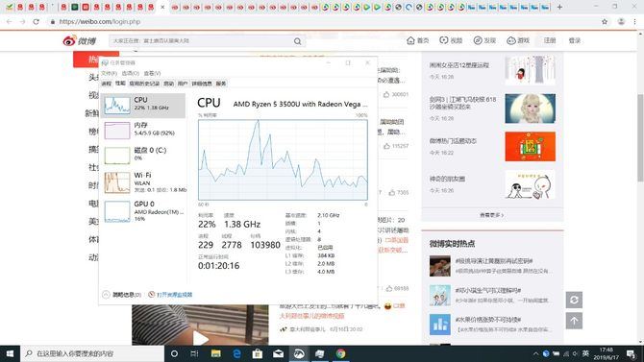Click the 22% utilization value
The image size is (644, 362).
(x=207, y=224)
